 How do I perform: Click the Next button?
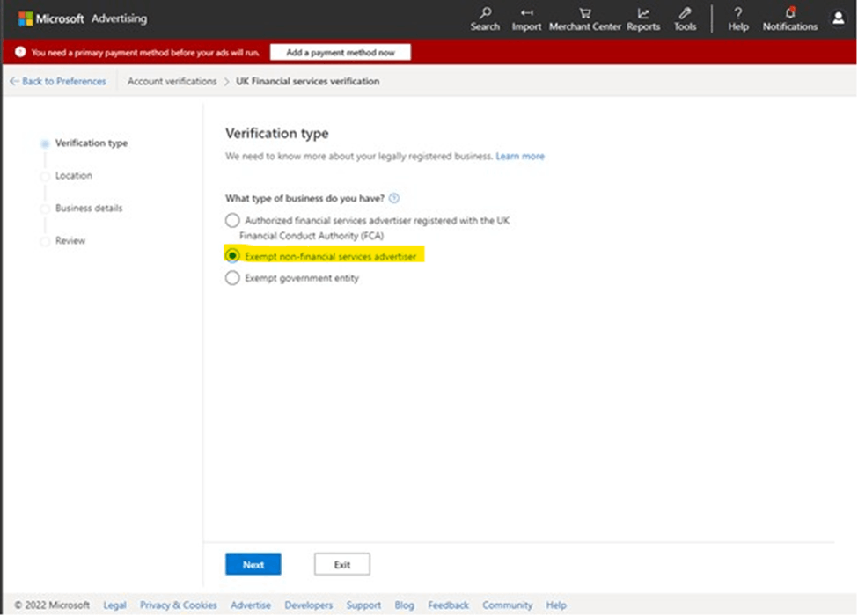click(x=253, y=564)
